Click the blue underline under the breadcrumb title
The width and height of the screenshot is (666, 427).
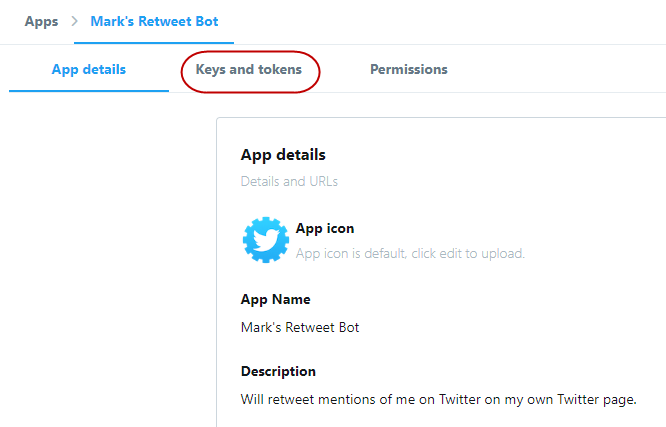click(154, 43)
